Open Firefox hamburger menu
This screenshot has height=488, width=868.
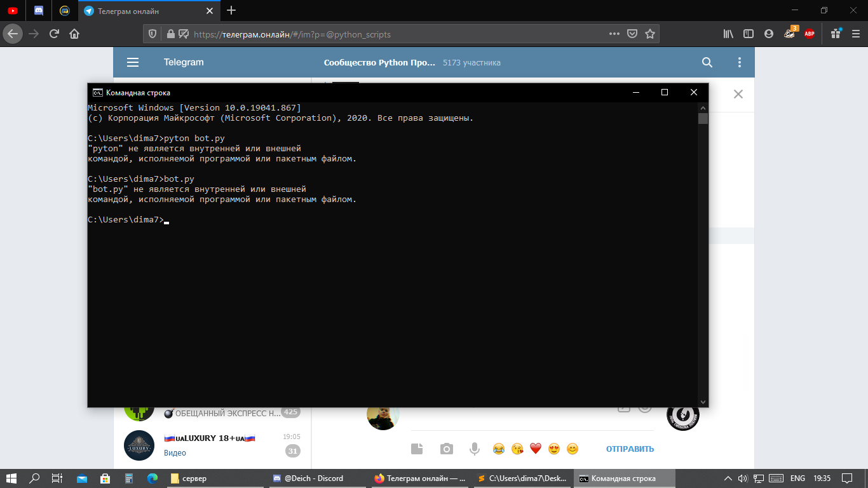pos(855,34)
